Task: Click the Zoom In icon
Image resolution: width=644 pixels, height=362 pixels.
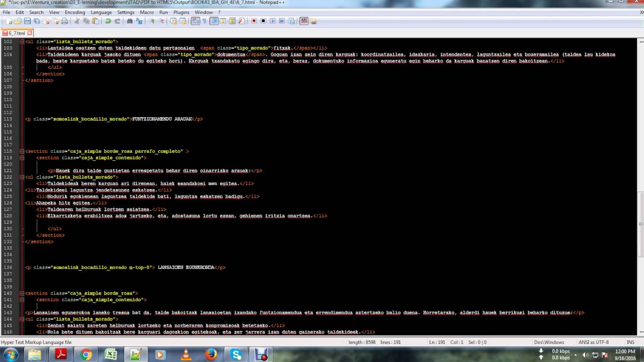Action: click(151, 21)
